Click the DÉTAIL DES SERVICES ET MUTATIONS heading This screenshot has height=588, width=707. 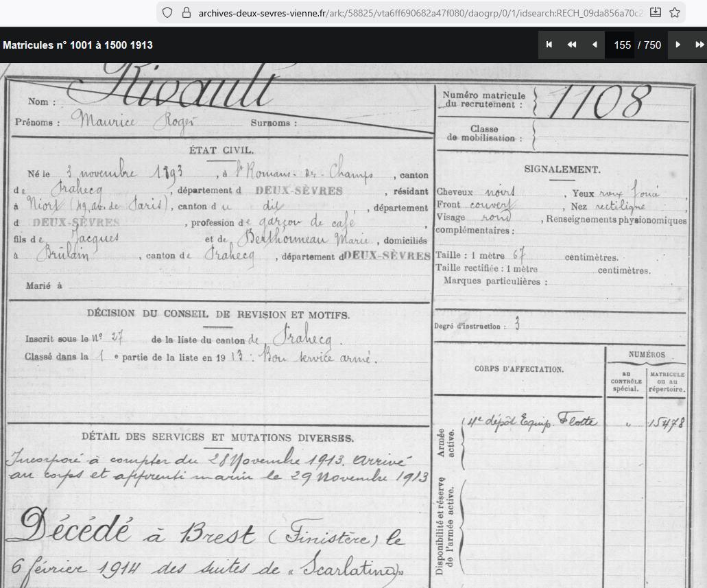(217, 438)
